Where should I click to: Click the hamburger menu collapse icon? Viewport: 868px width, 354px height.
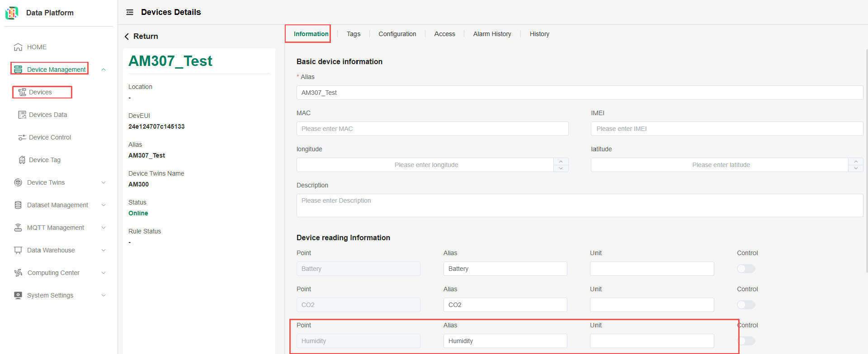tap(130, 12)
